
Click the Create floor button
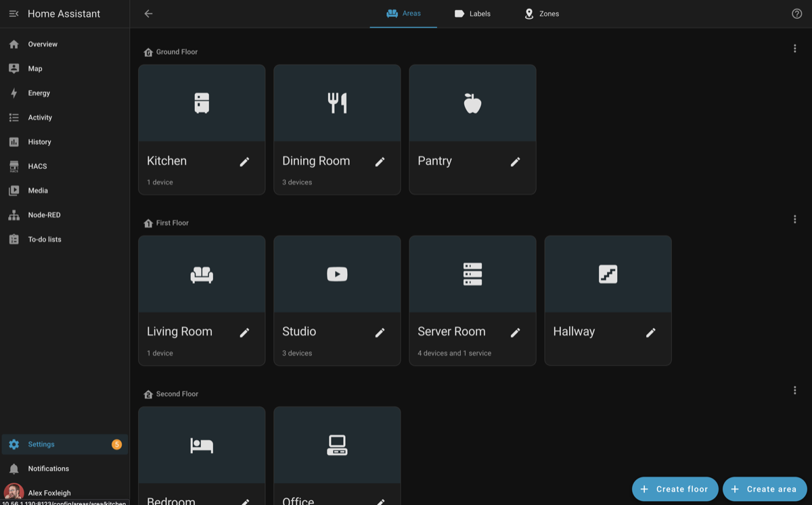(675, 489)
